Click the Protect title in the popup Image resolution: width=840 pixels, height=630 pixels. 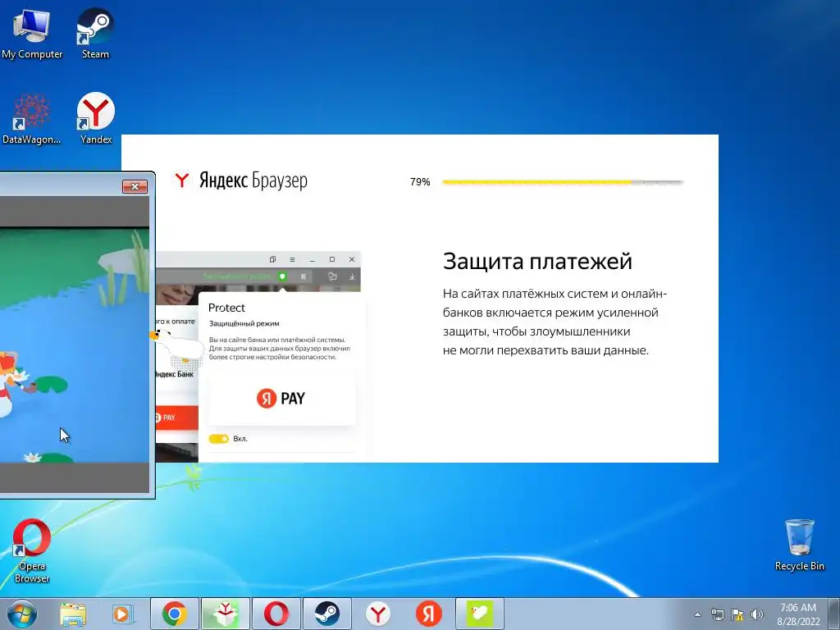226,308
